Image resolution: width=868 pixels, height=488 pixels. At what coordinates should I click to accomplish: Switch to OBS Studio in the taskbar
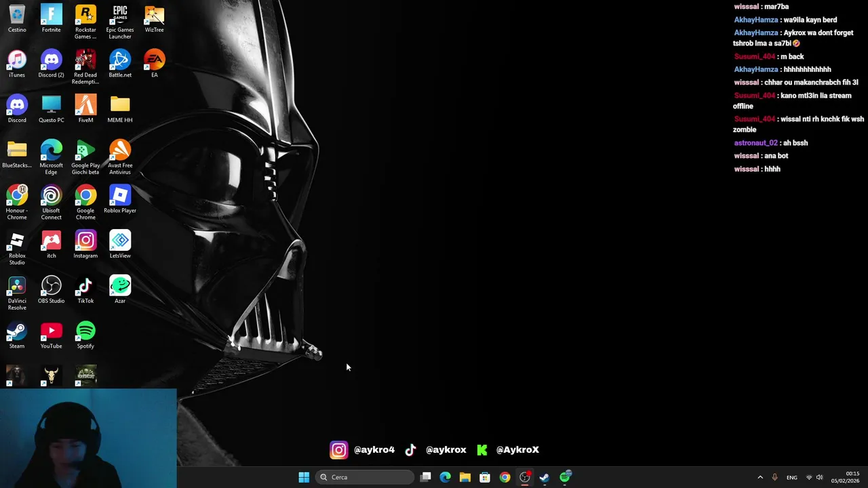pos(525,477)
